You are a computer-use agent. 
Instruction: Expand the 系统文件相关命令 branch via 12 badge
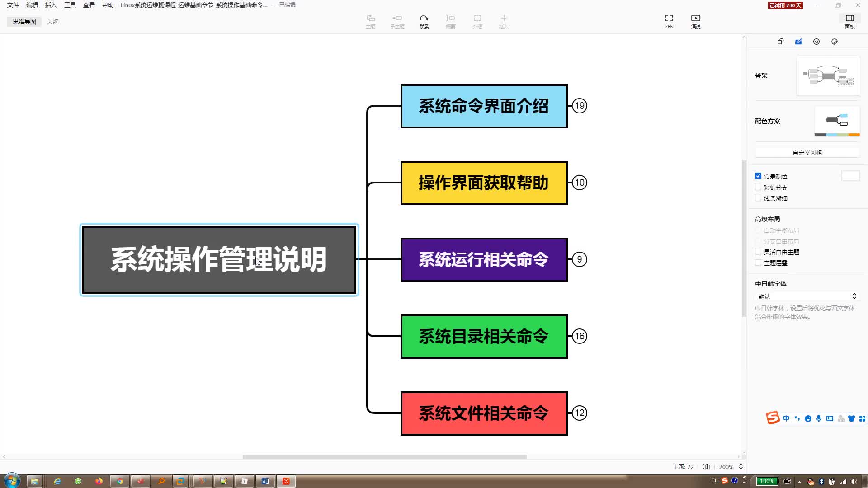click(580, 413)
